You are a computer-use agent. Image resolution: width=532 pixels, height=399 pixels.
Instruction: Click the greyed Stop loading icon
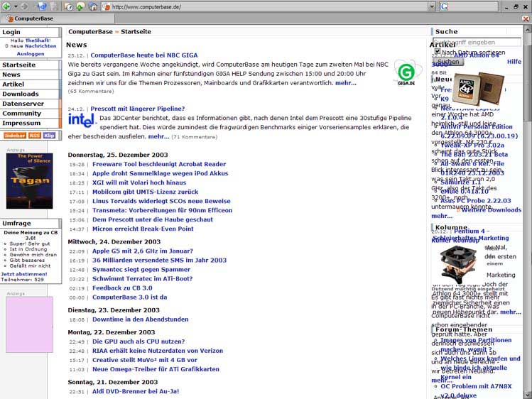(x=55, y=6)
